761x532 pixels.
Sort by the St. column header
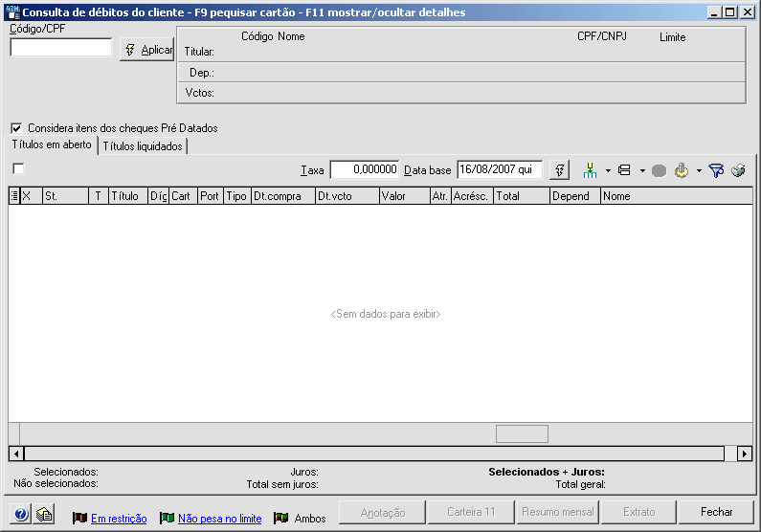[x=66, y=196]
